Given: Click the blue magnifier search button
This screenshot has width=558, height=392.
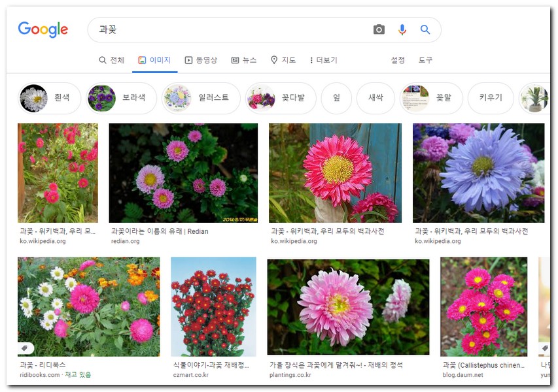Looking at the screenshot, I should pos(425,29).
